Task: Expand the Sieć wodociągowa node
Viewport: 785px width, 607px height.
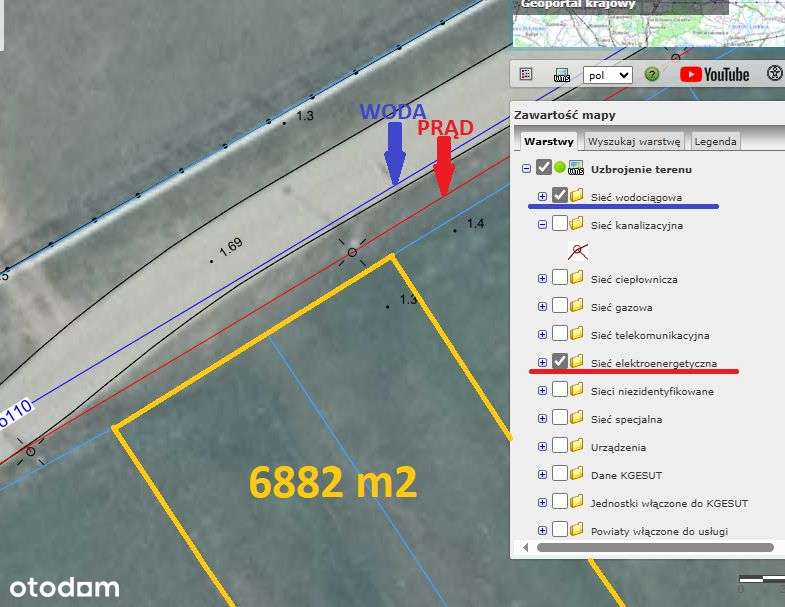Action: (x=542, y=196)
